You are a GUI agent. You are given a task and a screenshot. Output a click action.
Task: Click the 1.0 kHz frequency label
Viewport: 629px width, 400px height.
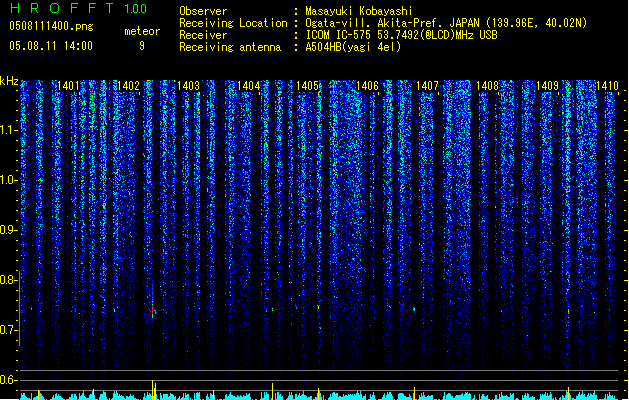coord(8,180)
